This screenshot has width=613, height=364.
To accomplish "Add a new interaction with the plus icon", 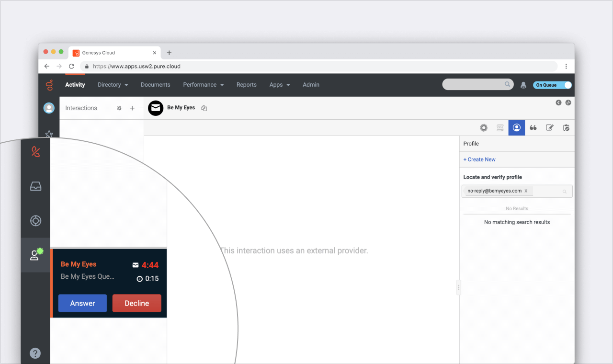I will pos(132,108).
